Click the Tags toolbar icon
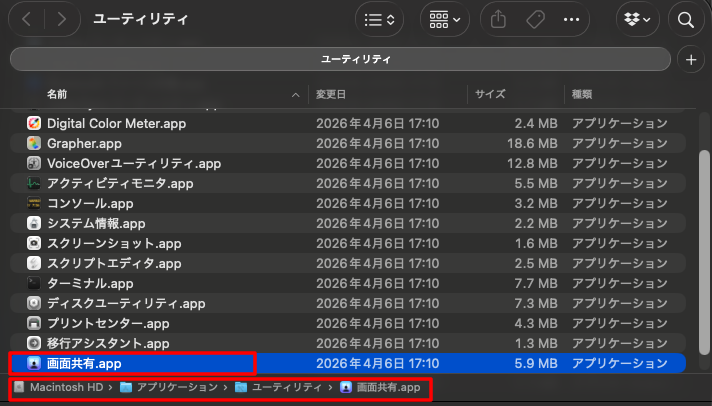Screen dimensions: 712x406 point(535,19)
